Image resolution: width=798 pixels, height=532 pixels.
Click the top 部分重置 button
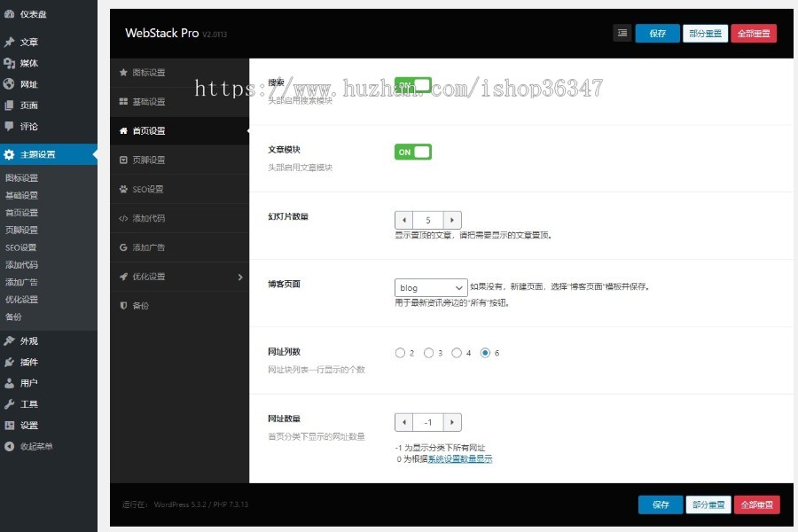(705, 33)
